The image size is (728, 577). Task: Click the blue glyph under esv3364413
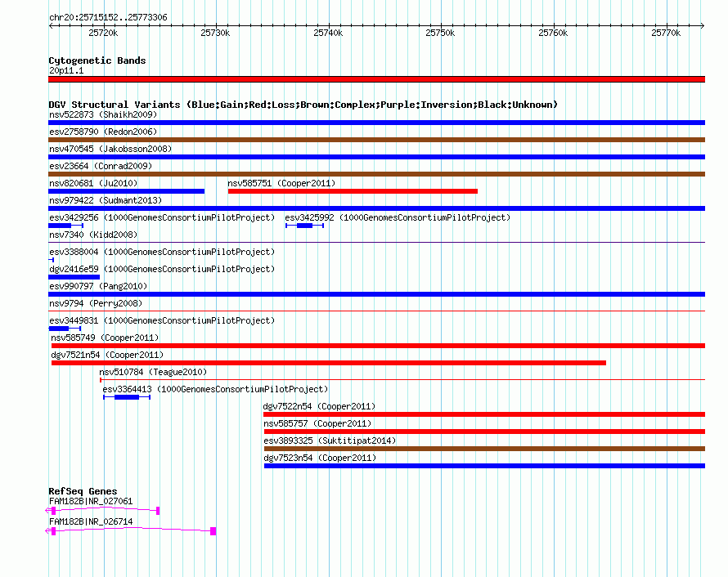click(127, 397)
